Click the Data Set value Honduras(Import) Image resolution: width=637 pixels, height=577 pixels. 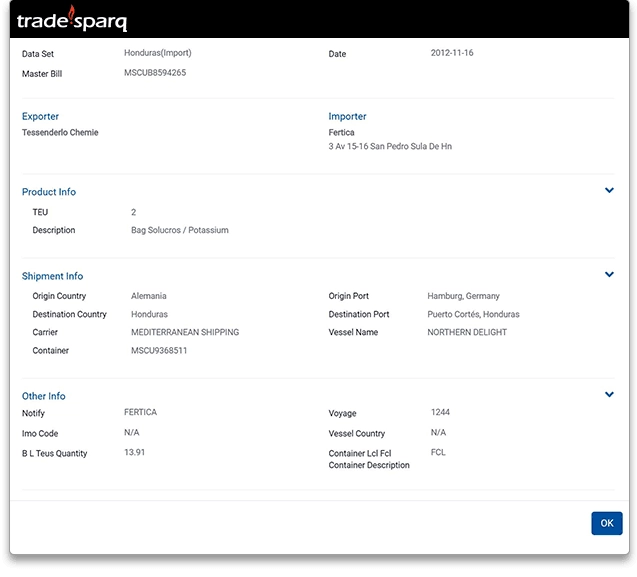tap(158, 53)
